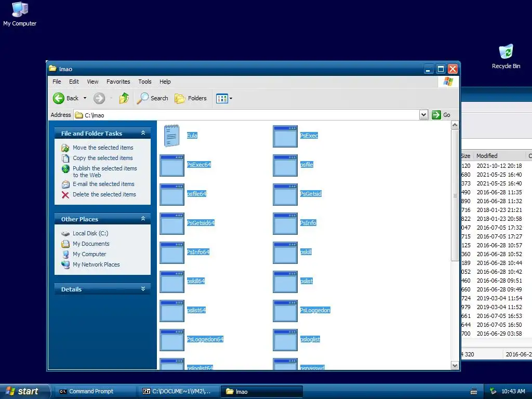This screenshot has height=399, width=532.
Task: Select the psfile program icon
Action: 285,165
